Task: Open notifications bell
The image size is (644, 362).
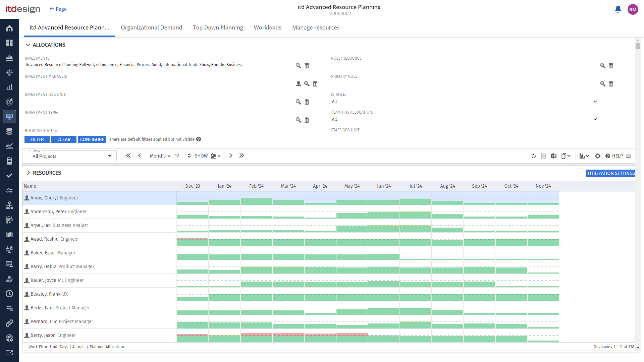Action: tap(618, 9)
